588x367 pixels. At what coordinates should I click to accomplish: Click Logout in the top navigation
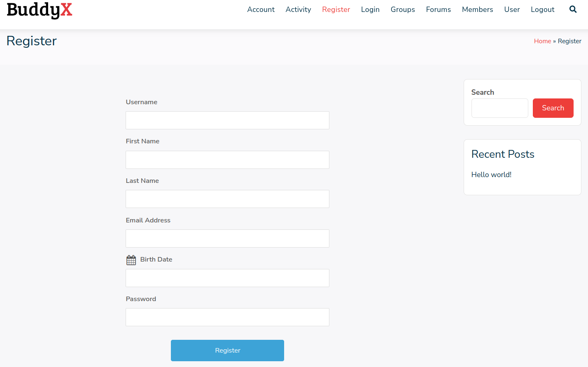coord(542,9)
